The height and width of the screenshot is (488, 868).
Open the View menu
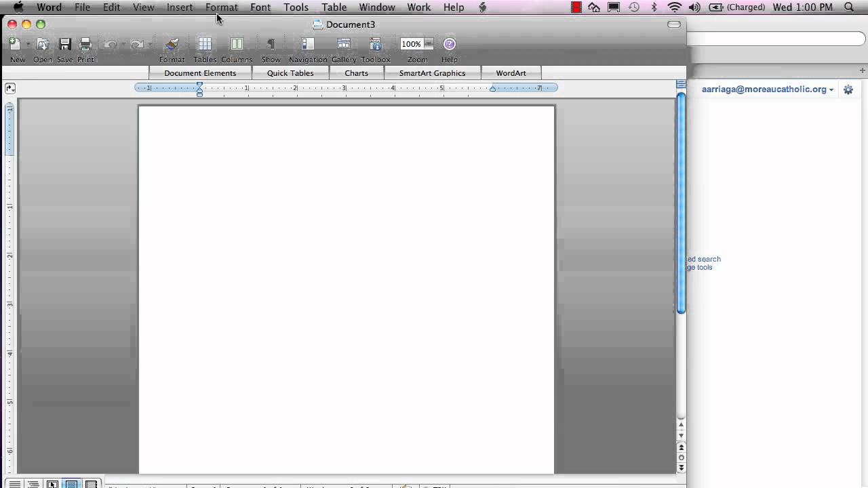pos(143,7)
